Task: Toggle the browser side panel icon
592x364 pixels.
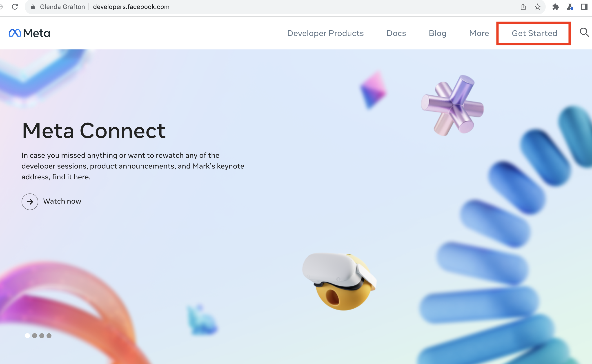Action: pyautogui.click(x=584, y=7)
